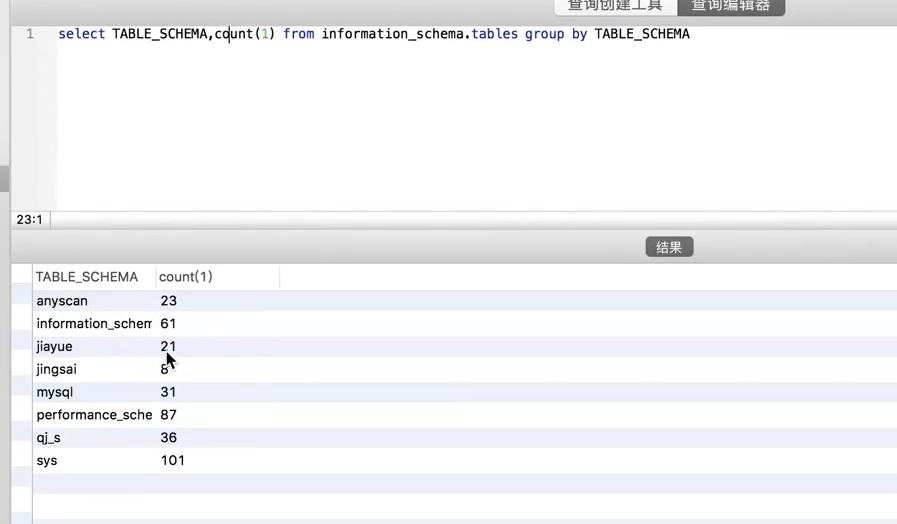Select the performance_schema row cell

pos(94,415)
